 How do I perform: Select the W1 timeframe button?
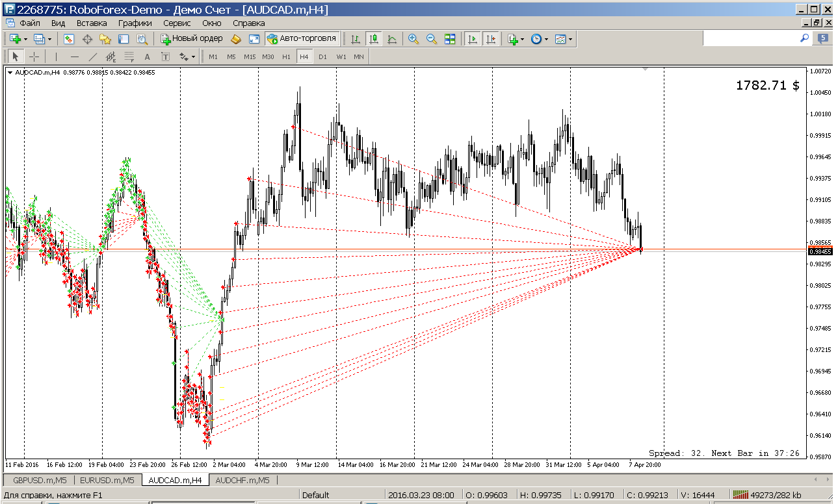point(341,57)
